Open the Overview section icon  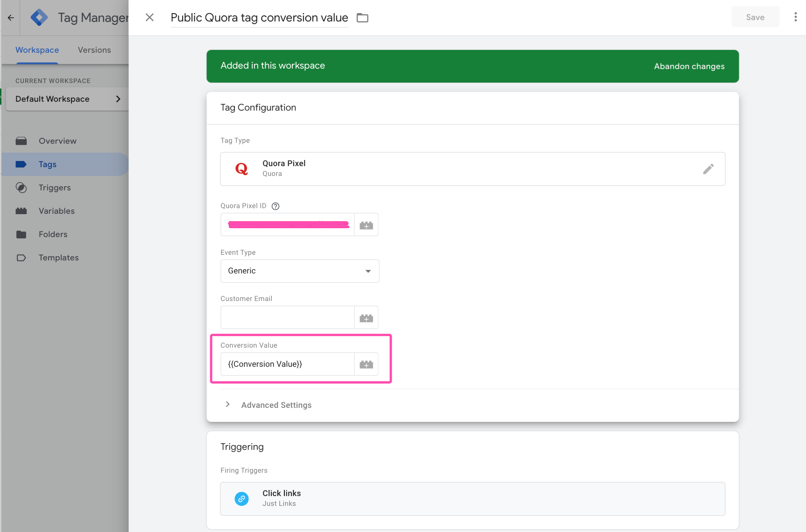(x=22, y=140)
